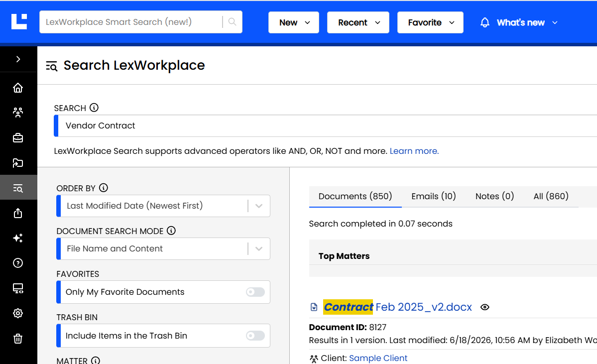This screenshot has width=597, height=364.
Task: Click the info icon next to ORDER BY
Action: point(104,188)
